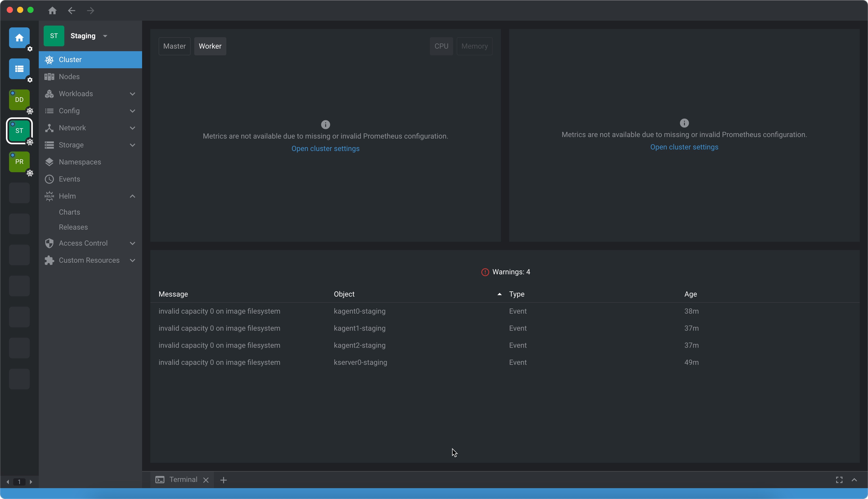Click right panel Open cluster settings link

click(x=684, y=147)
